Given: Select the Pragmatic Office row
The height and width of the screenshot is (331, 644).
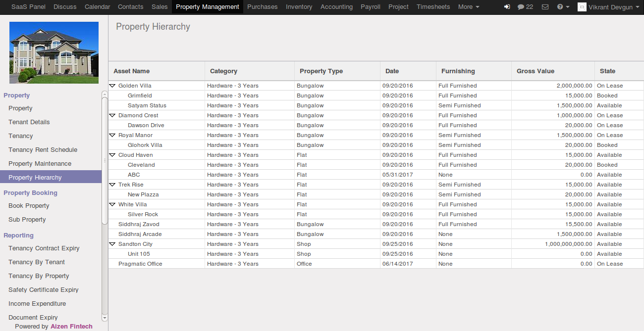Looking at the screenshot, I should 376,264.
